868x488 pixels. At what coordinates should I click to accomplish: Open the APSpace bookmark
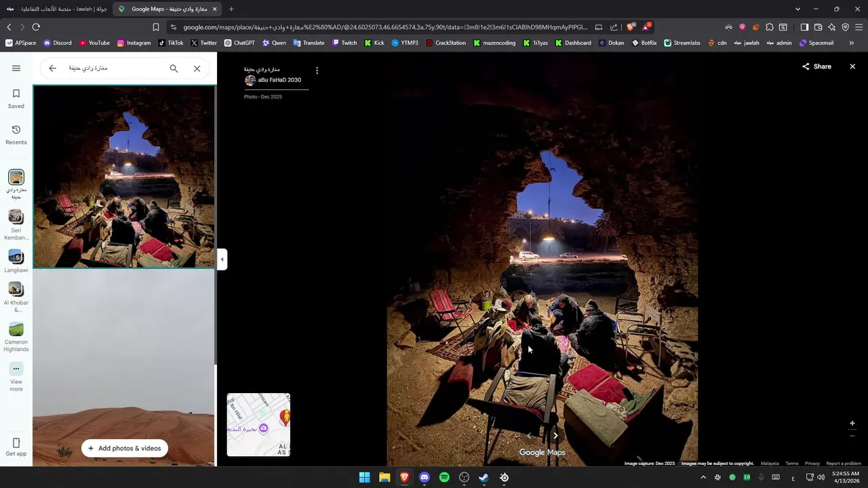coord(20,43)
